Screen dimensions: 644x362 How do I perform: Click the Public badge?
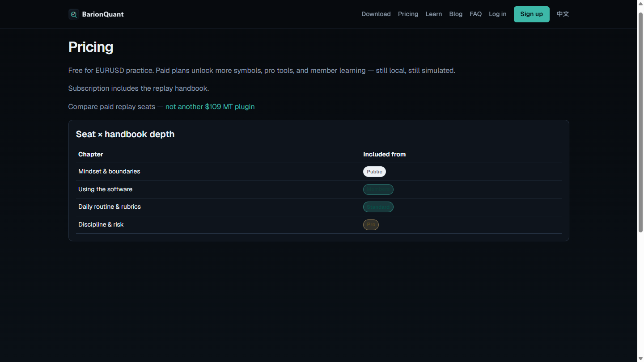point(374,172)
